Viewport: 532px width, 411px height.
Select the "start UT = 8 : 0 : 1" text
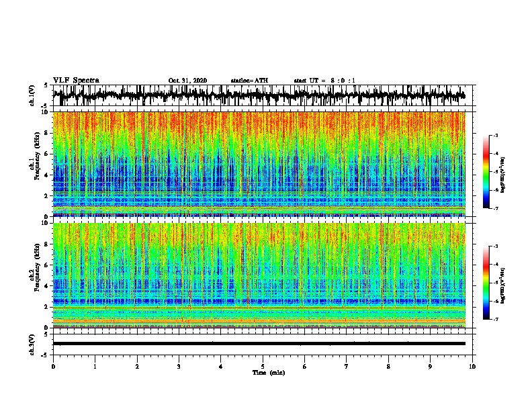(x=324, y=81)
